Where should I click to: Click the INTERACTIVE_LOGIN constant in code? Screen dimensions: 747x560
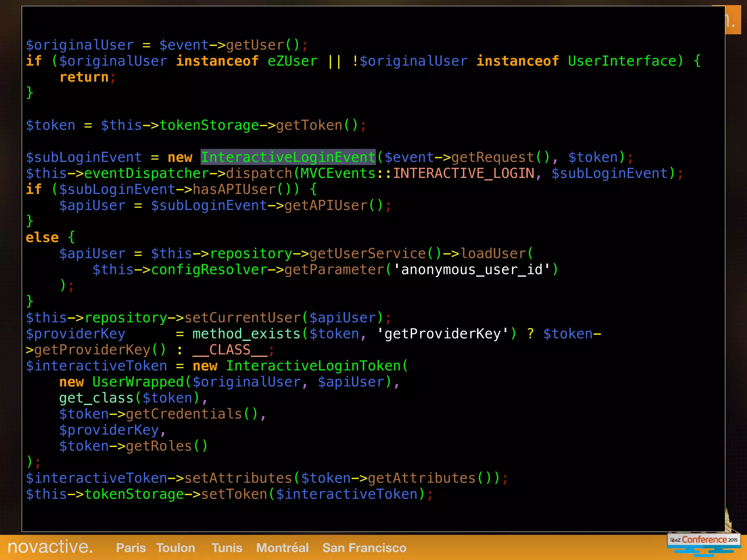(x=463, y=173)
